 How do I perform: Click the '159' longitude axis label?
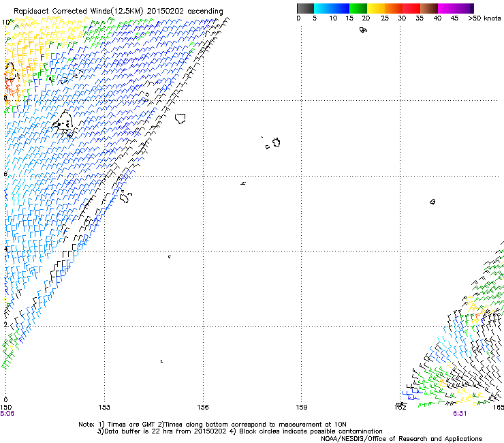click(x=302, y=408)
